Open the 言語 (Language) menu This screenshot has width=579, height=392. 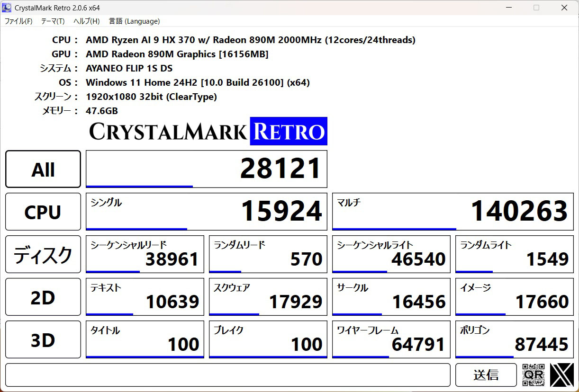(134, 21)
